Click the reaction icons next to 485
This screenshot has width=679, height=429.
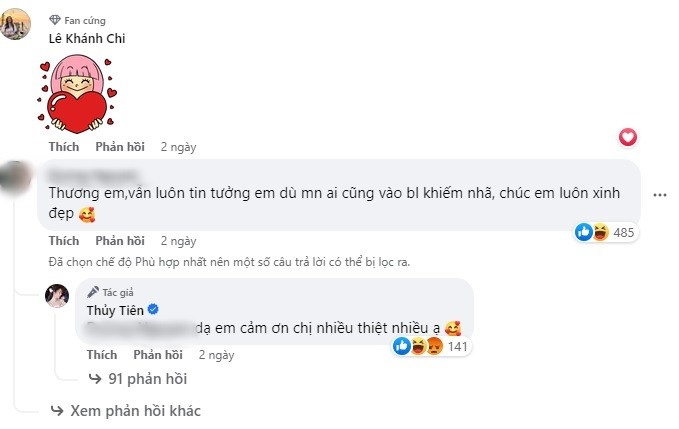pos(591,232)
